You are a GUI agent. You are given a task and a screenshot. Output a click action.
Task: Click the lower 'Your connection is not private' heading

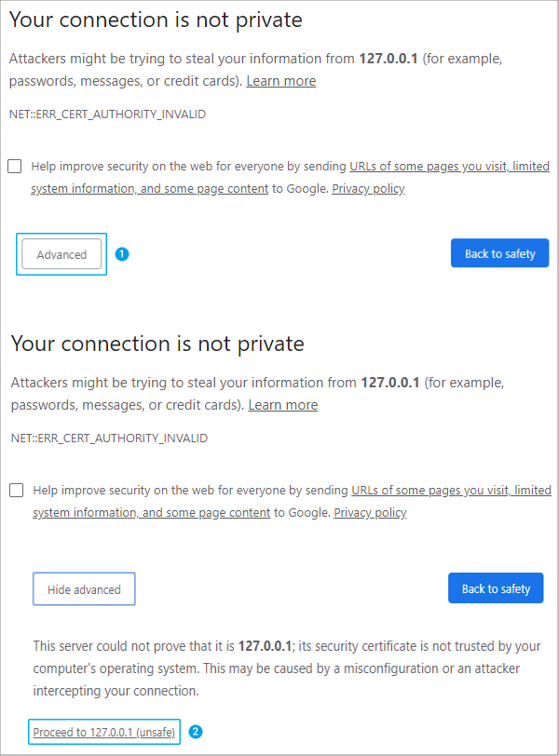point(157,344)
